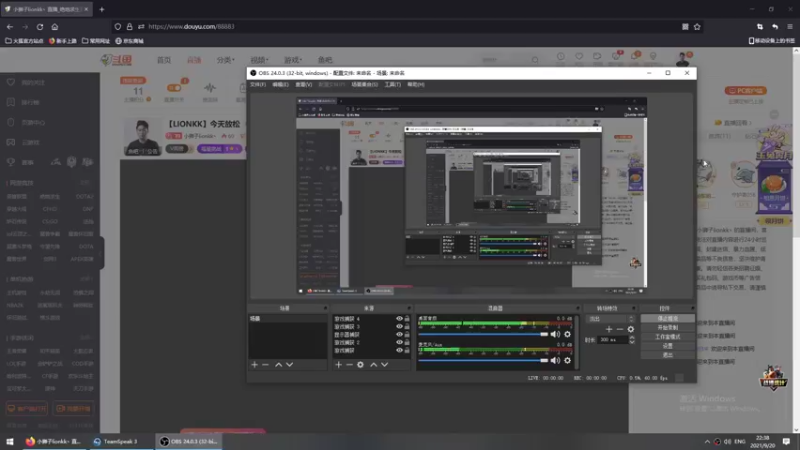Undock the Scenes panel via header icon

(325, 308)
